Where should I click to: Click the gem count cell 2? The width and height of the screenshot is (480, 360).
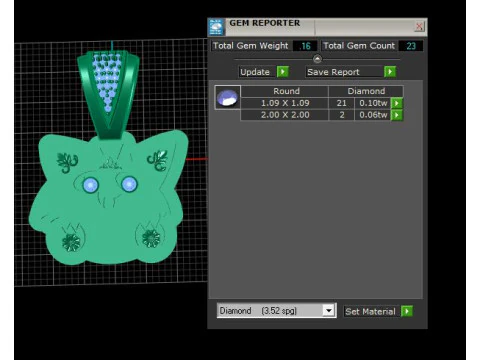342,115
